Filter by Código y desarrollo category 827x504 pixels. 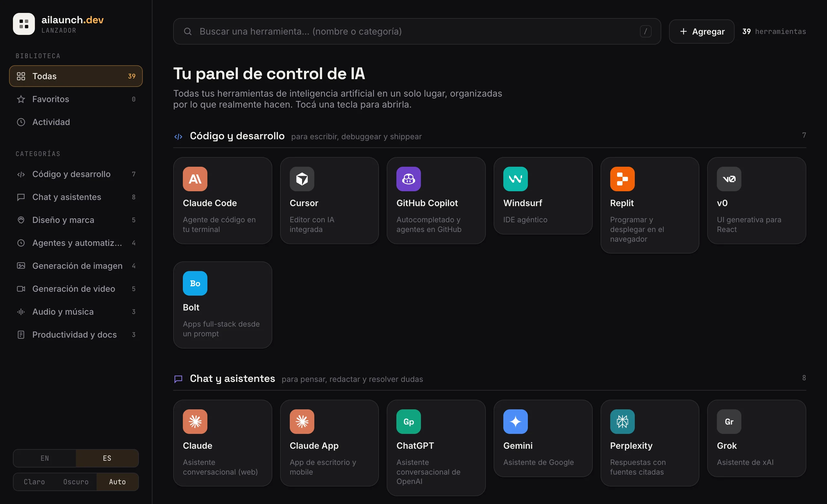[76, 174]
